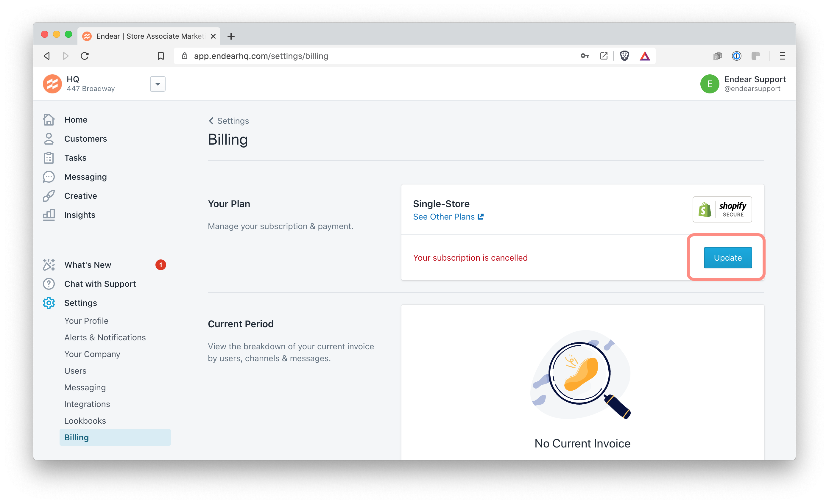This screenshot has height=504, width=829.
Task: Select Customers in the sidebar
Action: [86, 139]
